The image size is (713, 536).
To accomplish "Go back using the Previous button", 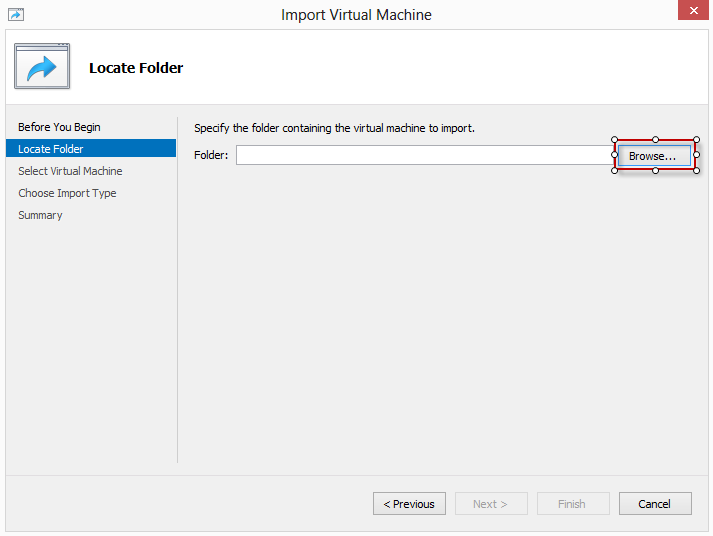I will (x=409, y=504).
